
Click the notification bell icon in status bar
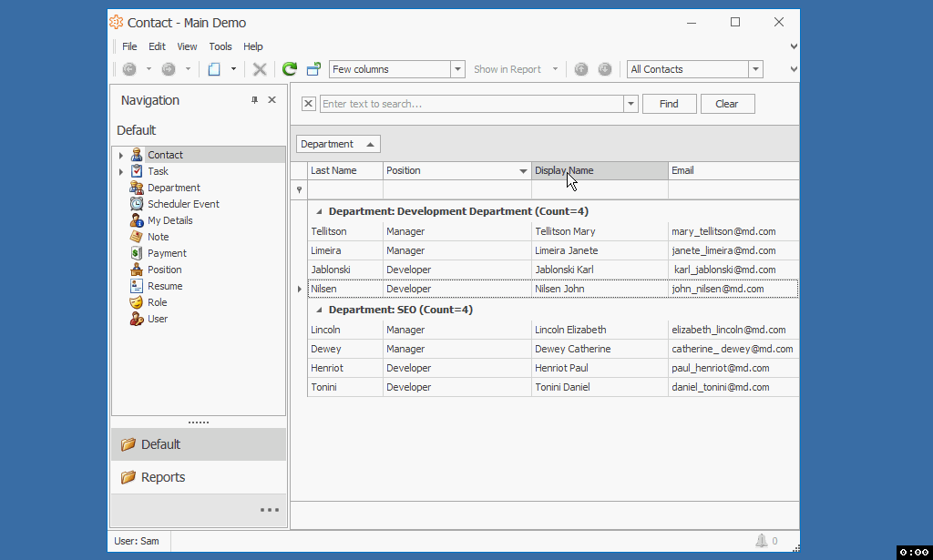point(761,540)
